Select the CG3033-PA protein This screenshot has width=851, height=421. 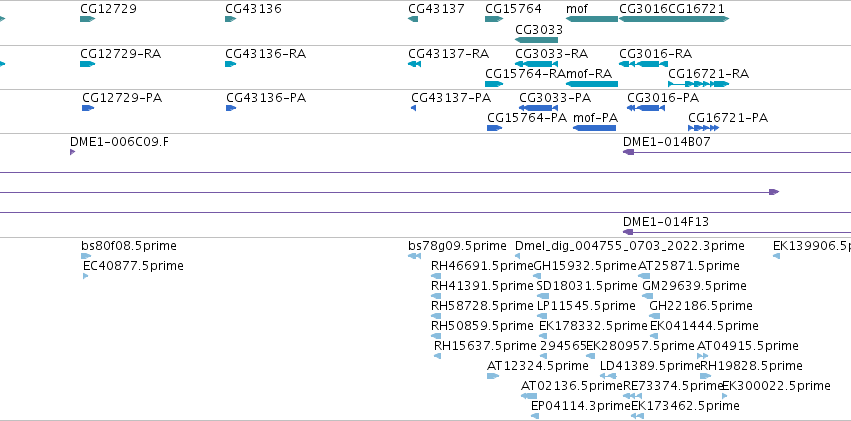point(538,108)
